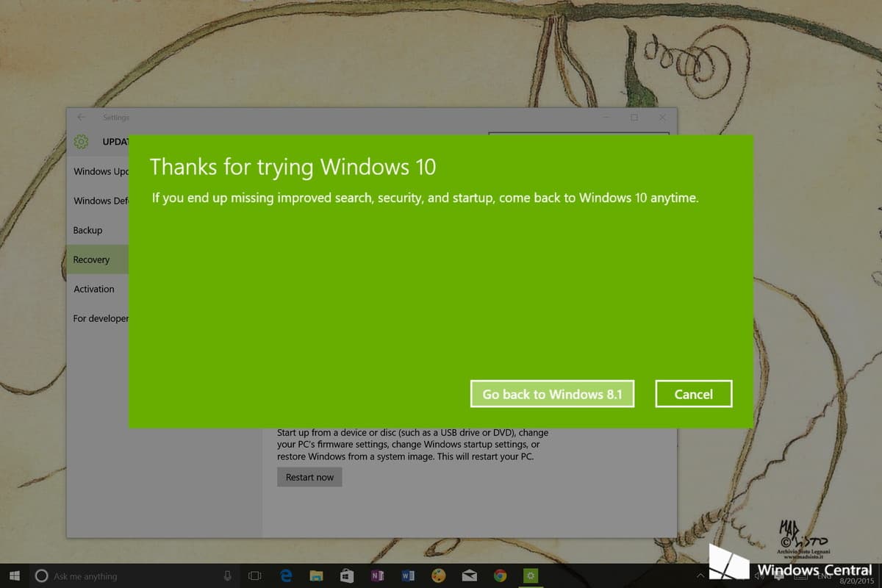882x588 pixels.
Task: Open the Activation settings category
Action: [94, 289]
